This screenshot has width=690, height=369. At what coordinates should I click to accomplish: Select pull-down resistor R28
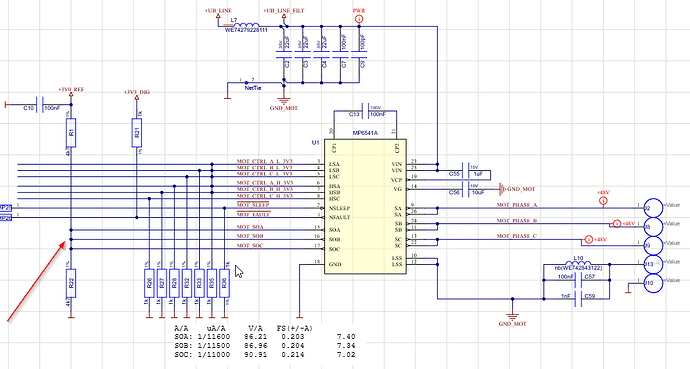[174, 283]
